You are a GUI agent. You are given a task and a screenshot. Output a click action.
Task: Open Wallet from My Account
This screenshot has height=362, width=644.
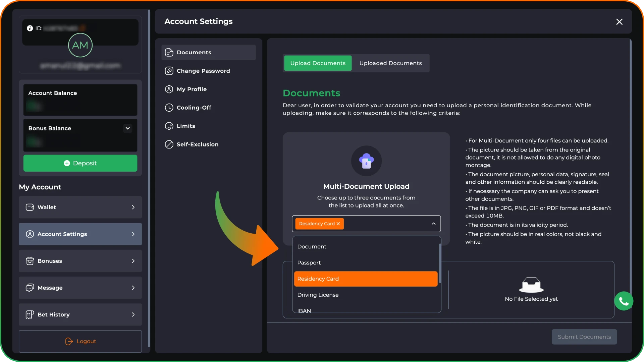tap(80, 207)
